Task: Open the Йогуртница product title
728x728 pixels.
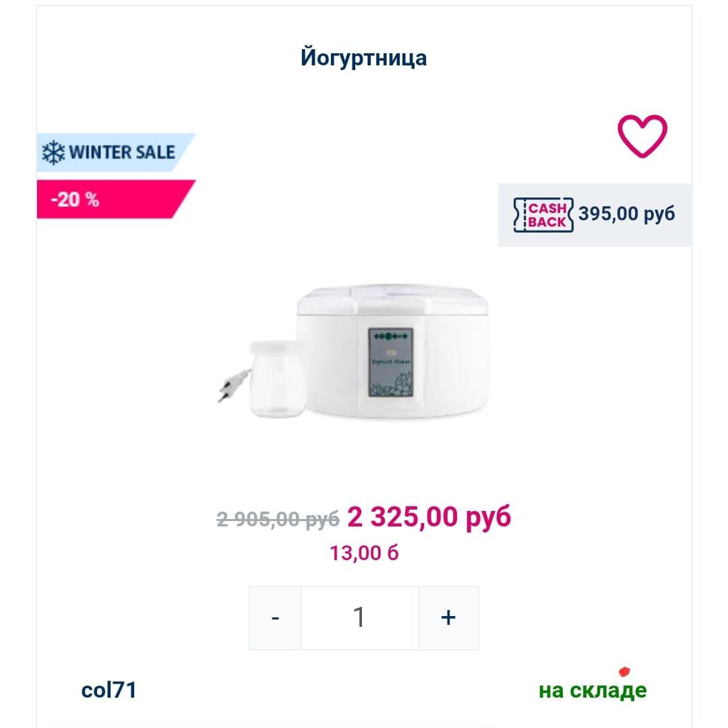Action: (x=363, y=58)
